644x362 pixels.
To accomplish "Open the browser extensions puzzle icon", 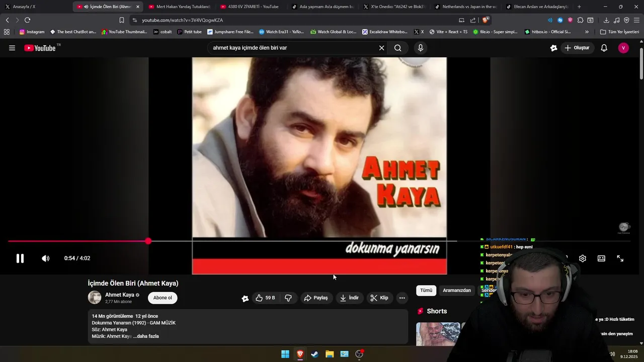I will 580,20.
